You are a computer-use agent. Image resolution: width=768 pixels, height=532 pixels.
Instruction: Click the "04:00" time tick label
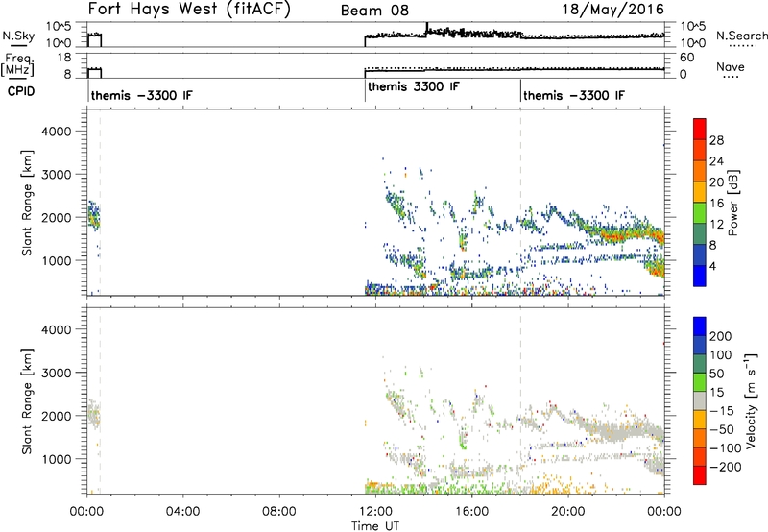(x=182, y=512)
